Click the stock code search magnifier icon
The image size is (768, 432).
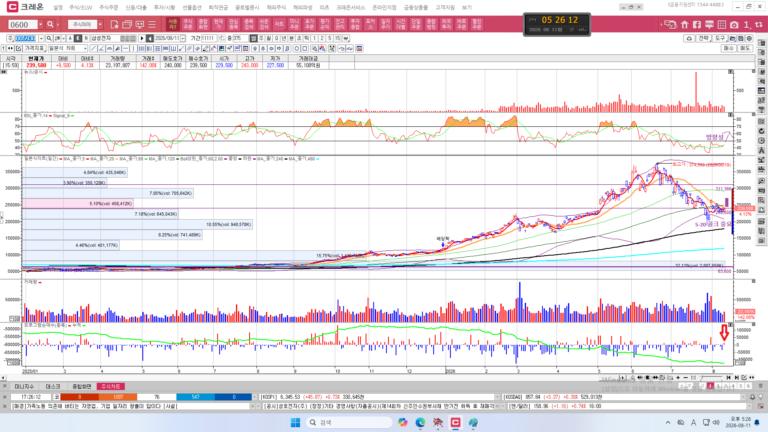coord(49,38)
